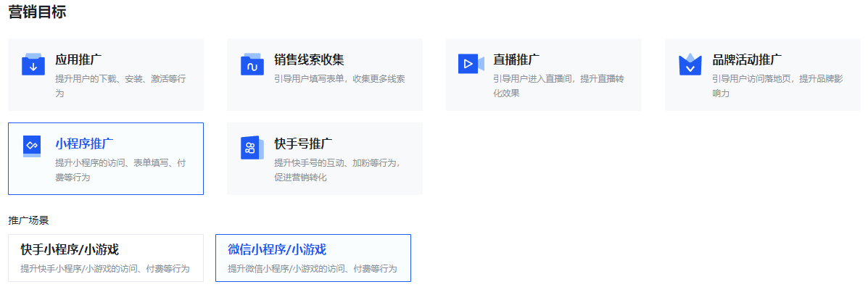Choose the 微信小程序/小游戏 promotion scenario
This screenshot has width=868, height=287.
point(313,258)
